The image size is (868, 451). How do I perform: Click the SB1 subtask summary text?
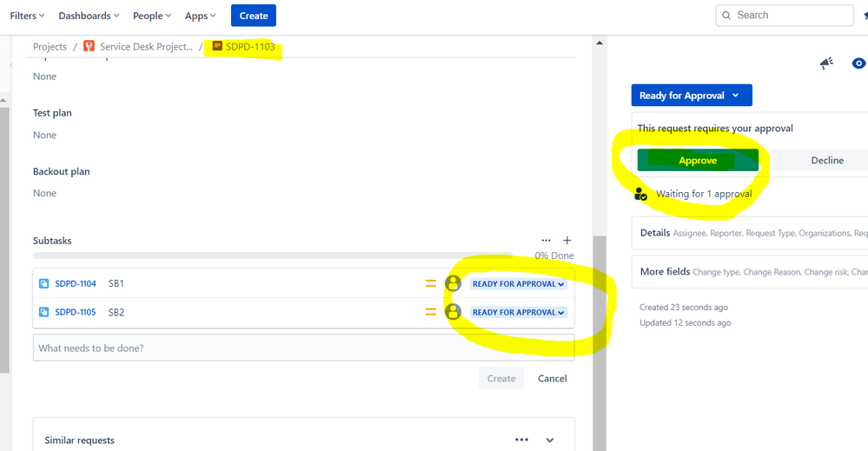(x=116, y=283)
